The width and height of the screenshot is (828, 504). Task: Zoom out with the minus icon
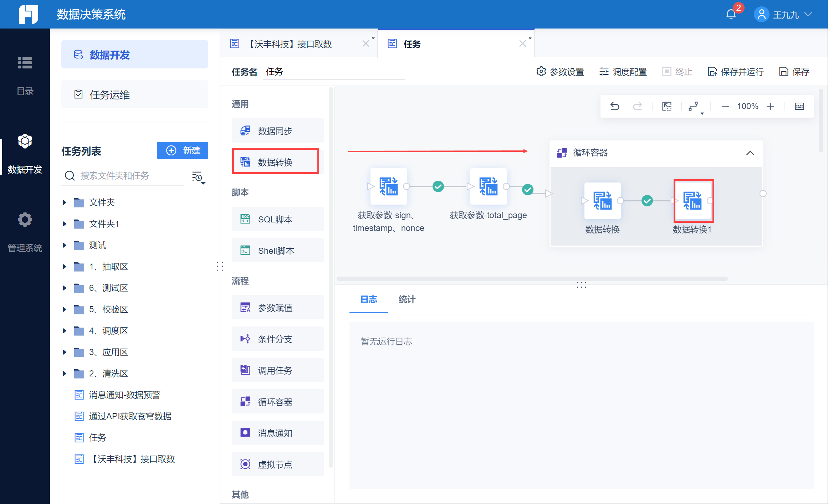tap(725, 106)
